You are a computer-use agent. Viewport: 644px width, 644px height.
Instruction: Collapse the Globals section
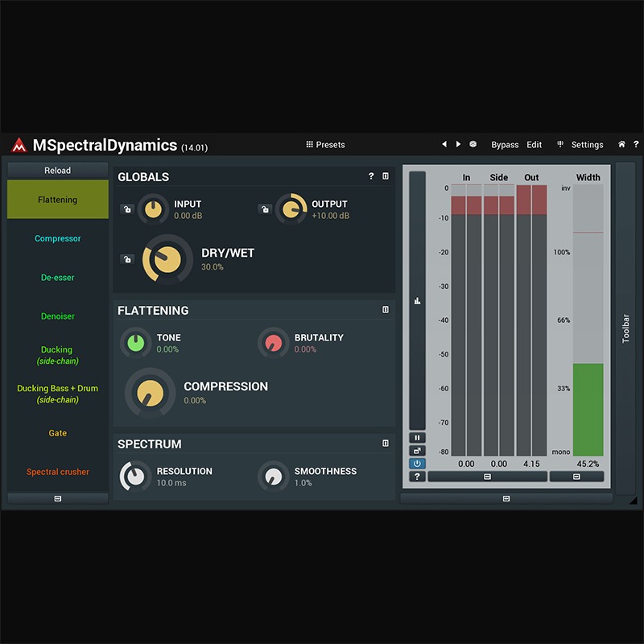[x=386, y=176]
